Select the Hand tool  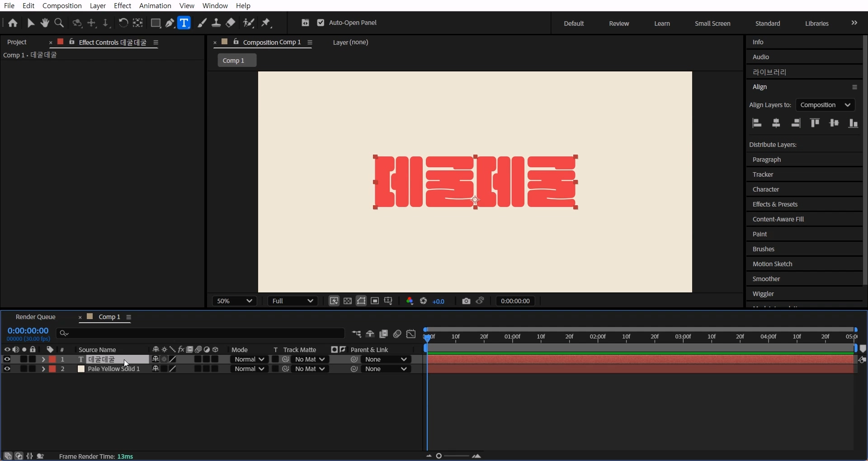pos(45,23)
